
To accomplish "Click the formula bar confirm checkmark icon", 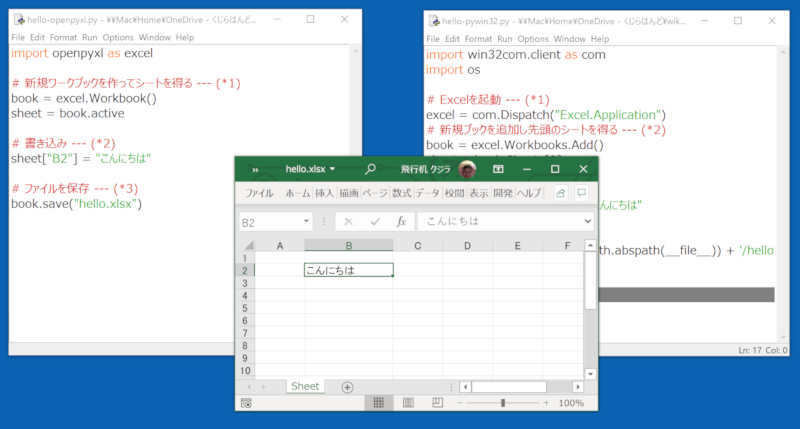I will [376, 221].
